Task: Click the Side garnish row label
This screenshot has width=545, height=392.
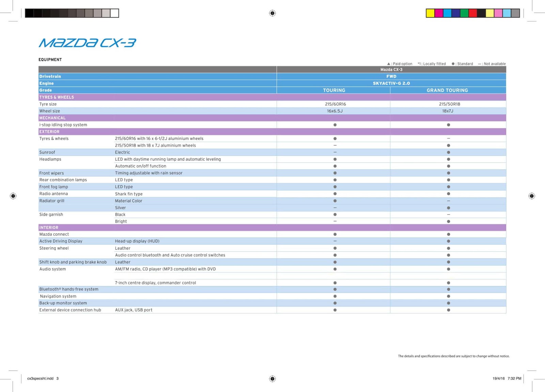Action: click(x=51, y=215)
